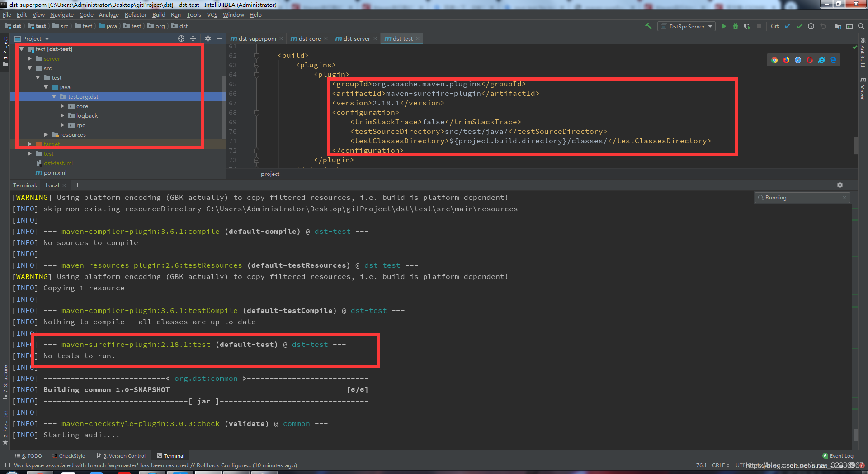Click the Search Everywhere magnifier icon

861,26
